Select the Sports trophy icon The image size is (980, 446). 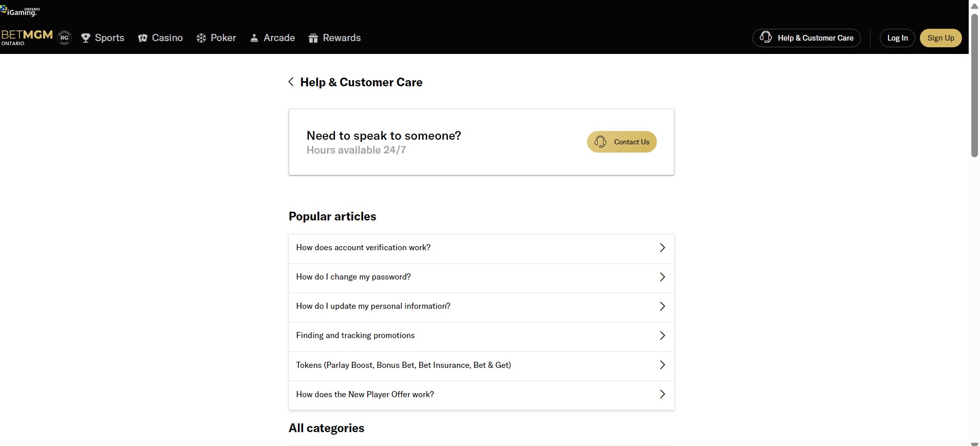(x=86, y=38)
